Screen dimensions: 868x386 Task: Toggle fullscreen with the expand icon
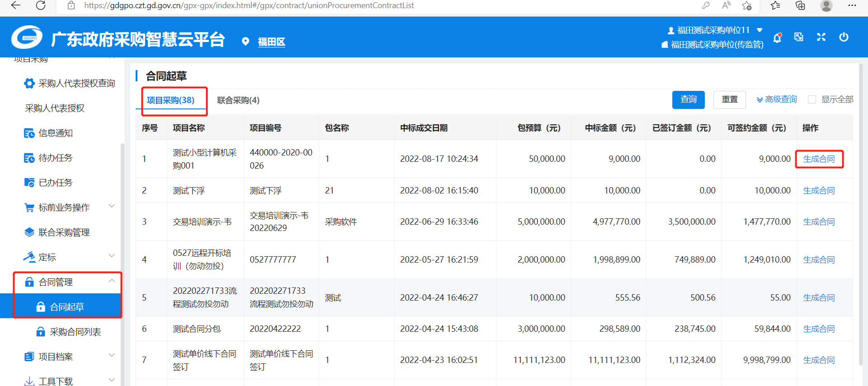821,37
